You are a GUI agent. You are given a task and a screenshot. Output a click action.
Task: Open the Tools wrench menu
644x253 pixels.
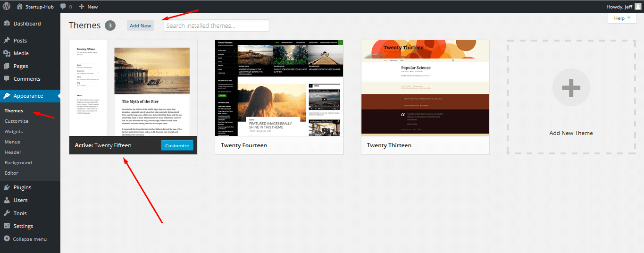coord(7,213)
